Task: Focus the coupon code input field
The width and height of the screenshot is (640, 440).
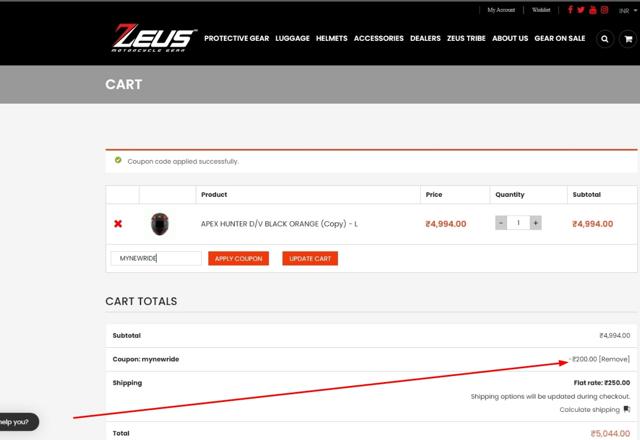Action: pos(156,258)
